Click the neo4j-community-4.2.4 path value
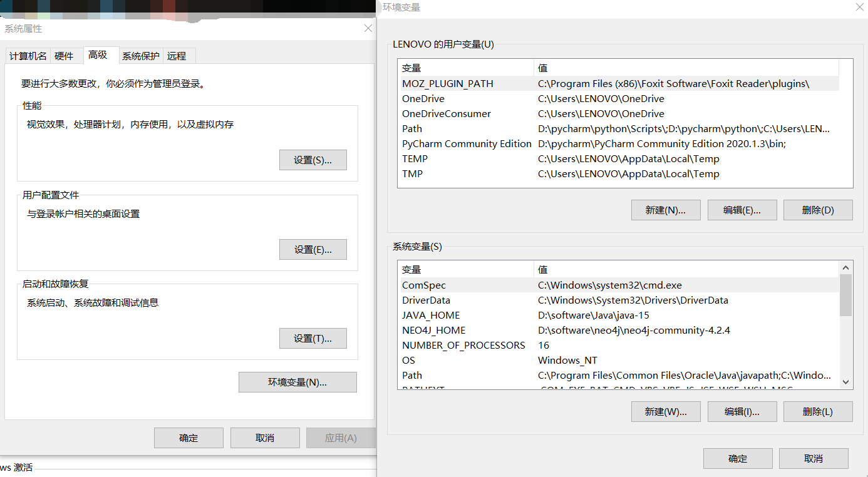Screen dimensions: 868x477 click(x=634, y=331)
